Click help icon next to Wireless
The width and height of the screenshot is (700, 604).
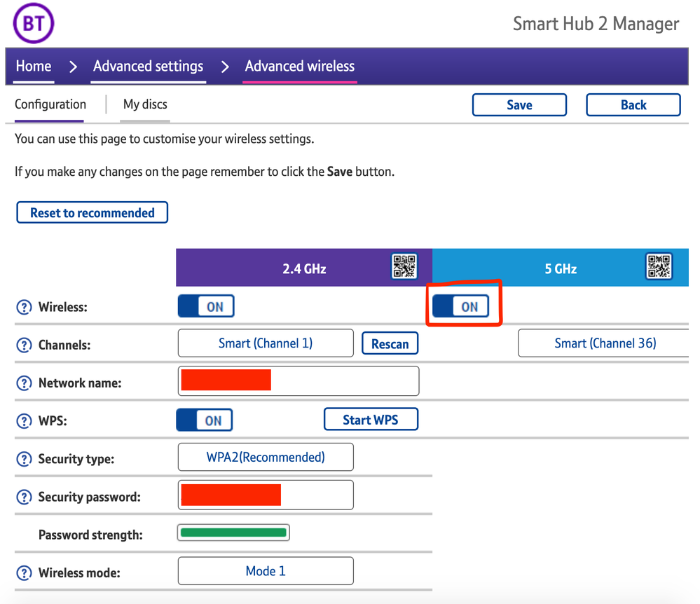25,307
